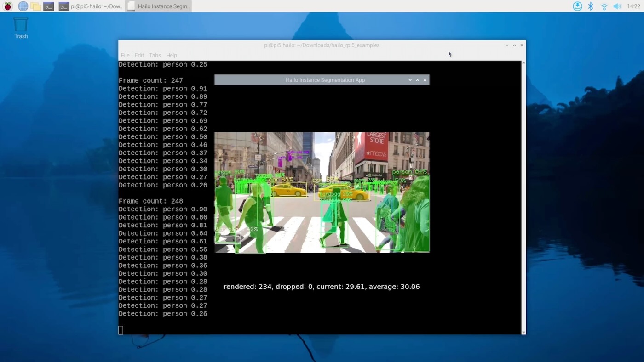
Task: Click the segmentation video preview
Action: click(322, 192)
